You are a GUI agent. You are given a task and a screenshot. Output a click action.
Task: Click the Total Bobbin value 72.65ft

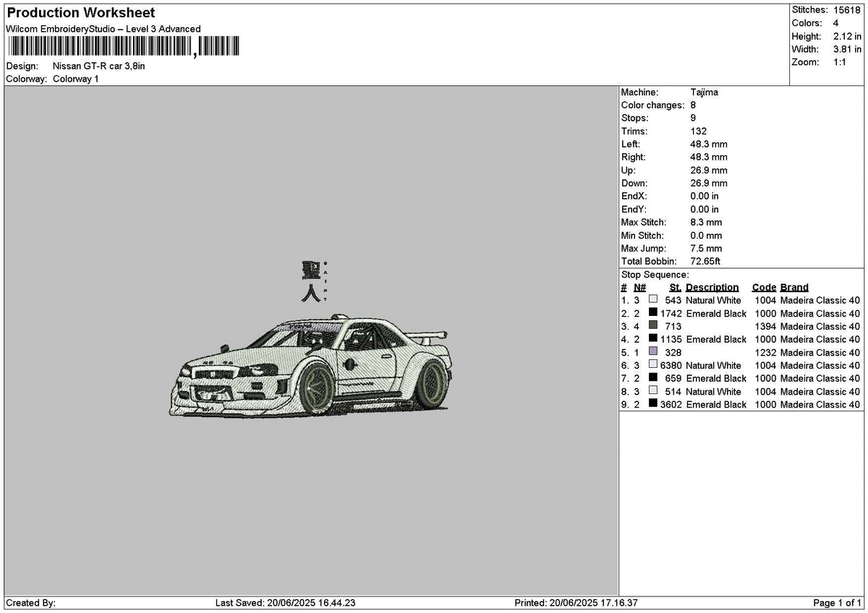coord(705,262)
